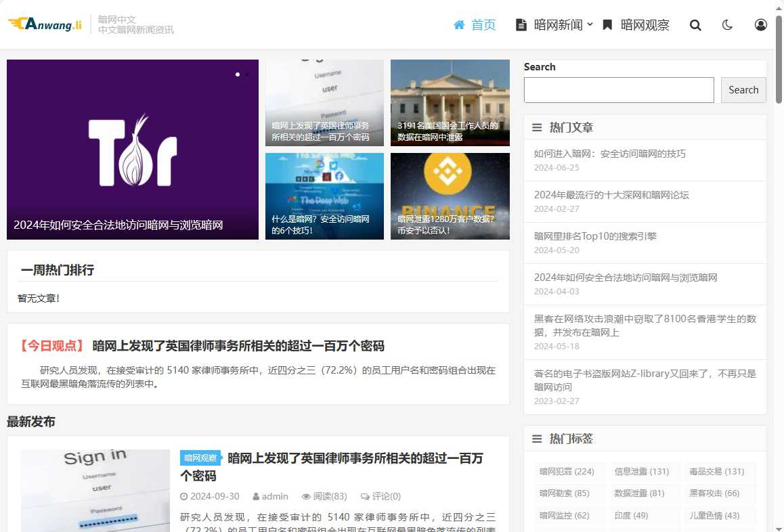Click the 阅读(83) view count
The image size is (784, 532).
324,497
